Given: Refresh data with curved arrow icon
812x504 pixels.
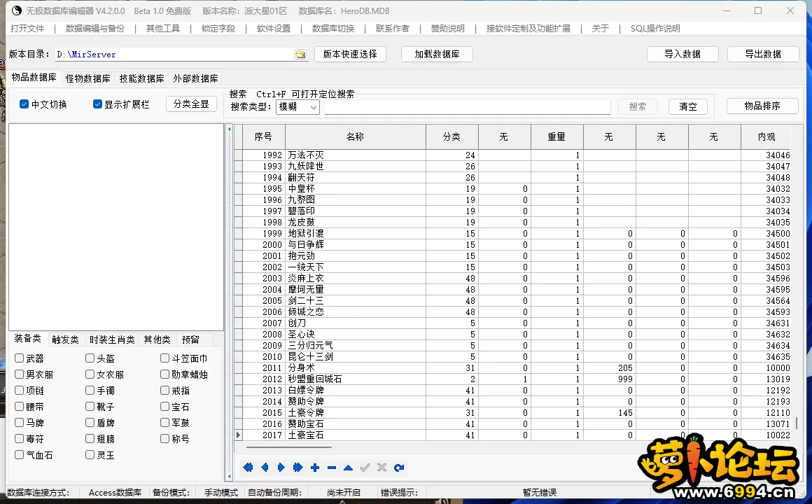Looking at the screenshot, I should click(x=399, y=468).
